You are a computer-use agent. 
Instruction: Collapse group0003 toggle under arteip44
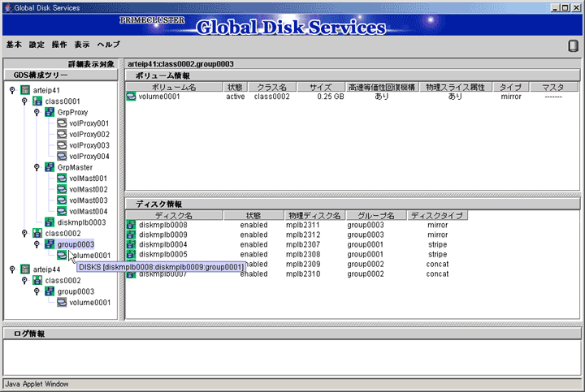(x=37, y=291)
